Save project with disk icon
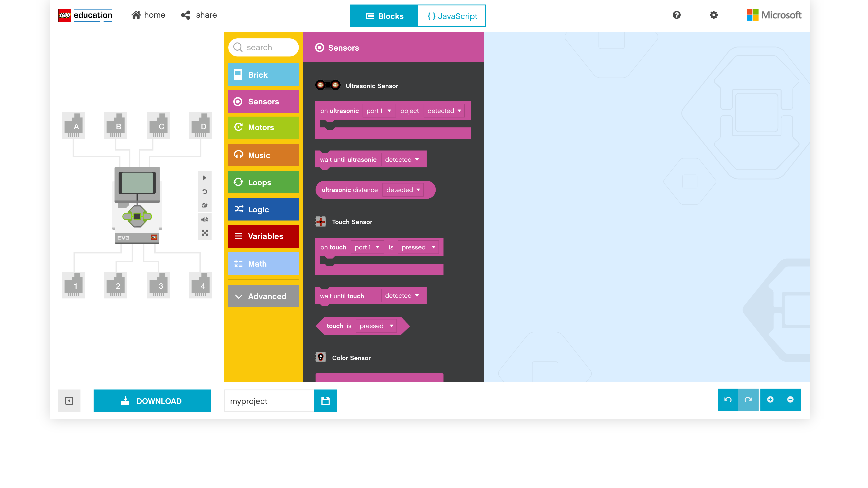The width and height of the screenshot is (868, 488). coord(325,400)
